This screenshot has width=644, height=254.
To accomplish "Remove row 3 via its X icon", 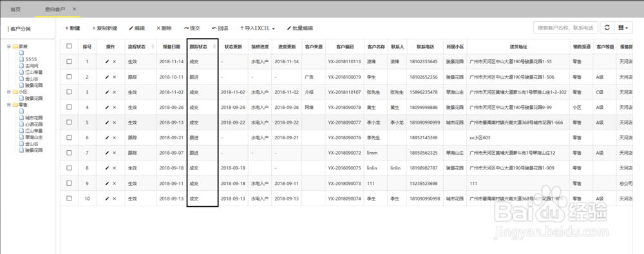I will tap(115, 92).
